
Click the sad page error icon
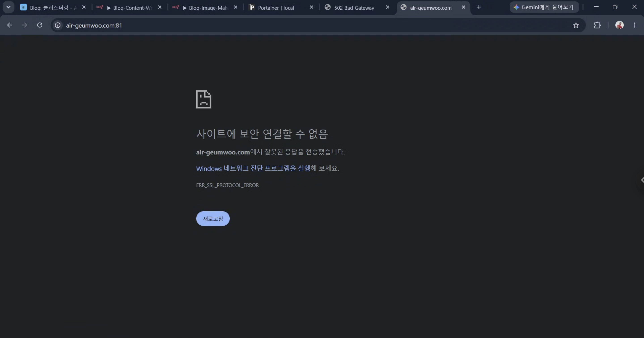pyautogui.click(x=203, y=99)
